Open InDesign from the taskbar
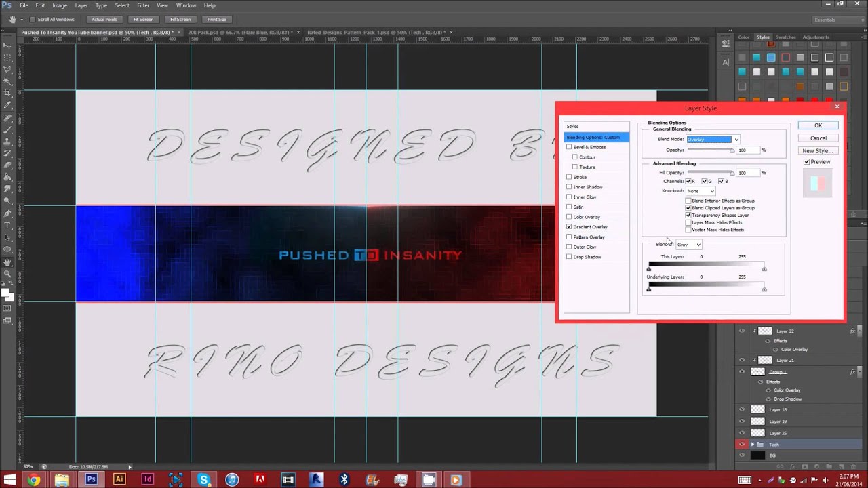This screenshot has height=488, width=868. point(147,480)
